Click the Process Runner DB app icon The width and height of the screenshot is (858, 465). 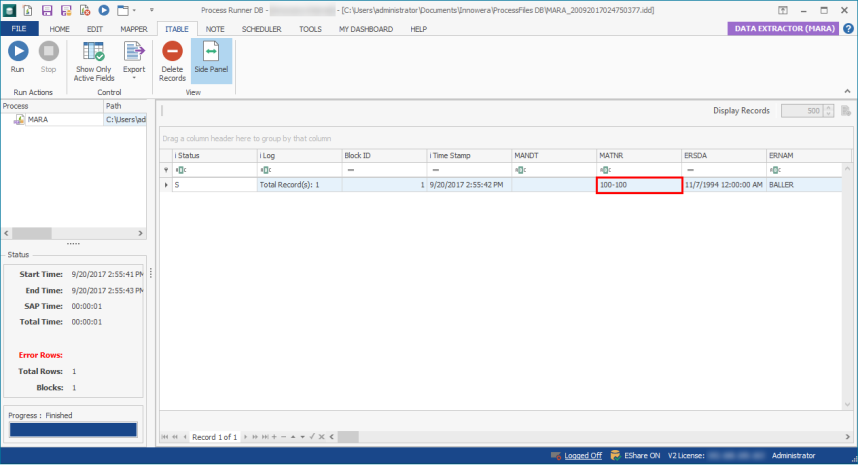tap(9, 10)
